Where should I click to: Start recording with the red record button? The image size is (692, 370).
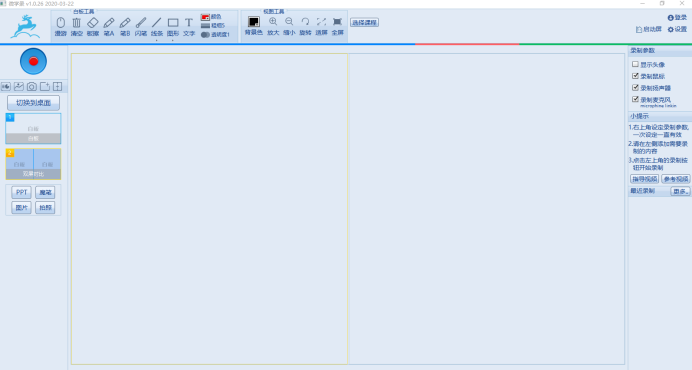point(33,61)
